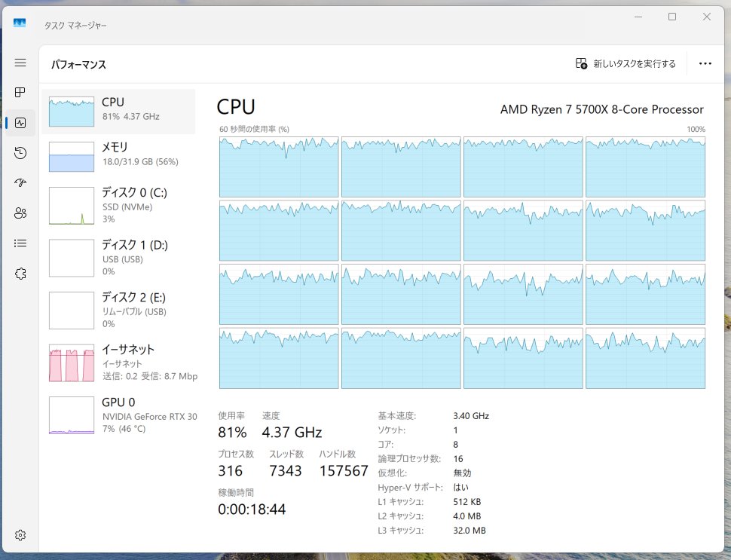This screenshot has width=731, height=560.
Task: Select the イーサネット entry
Action: click(118, 363)
